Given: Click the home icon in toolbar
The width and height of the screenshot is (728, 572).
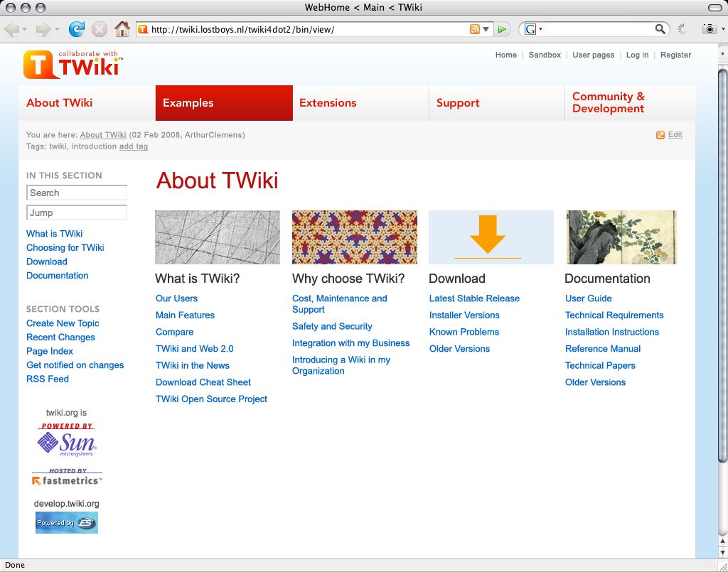Looking at the screenshot, I should coord(122,29).
